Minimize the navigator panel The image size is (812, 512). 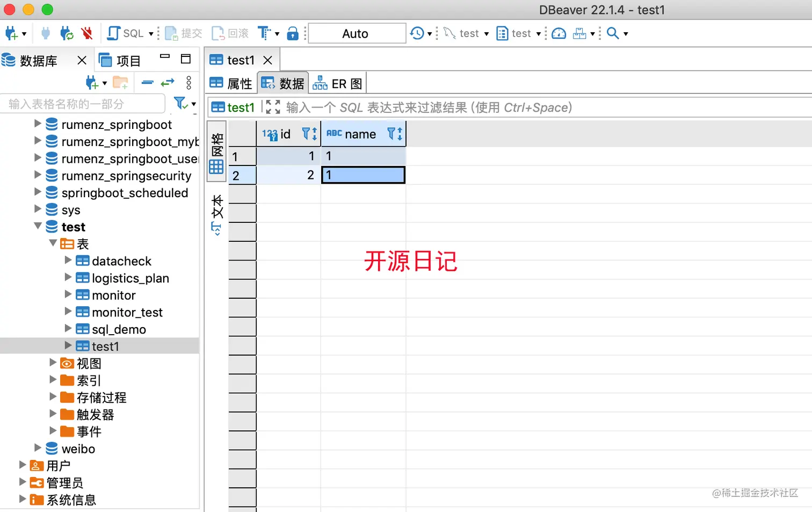[x=165, y=57]
